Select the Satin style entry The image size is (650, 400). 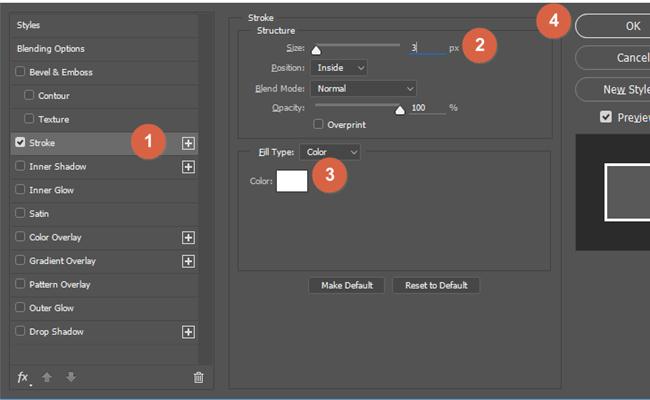39,214
